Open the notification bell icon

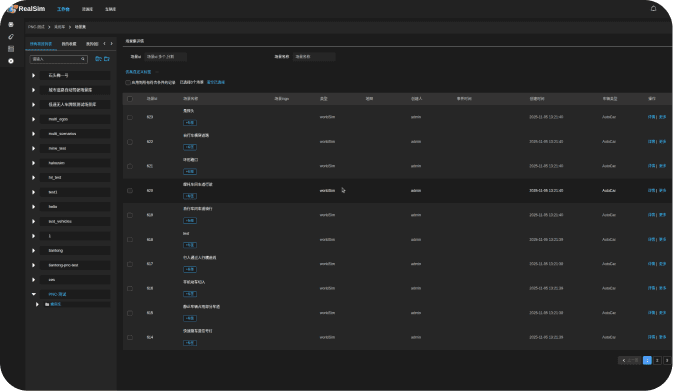click(653, 8)
